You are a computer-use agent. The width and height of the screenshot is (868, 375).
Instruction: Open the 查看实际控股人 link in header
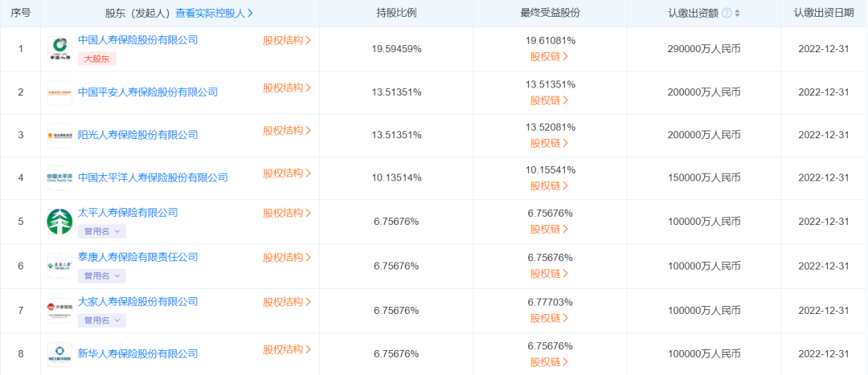pyautogui.click(x=214, y=13)
